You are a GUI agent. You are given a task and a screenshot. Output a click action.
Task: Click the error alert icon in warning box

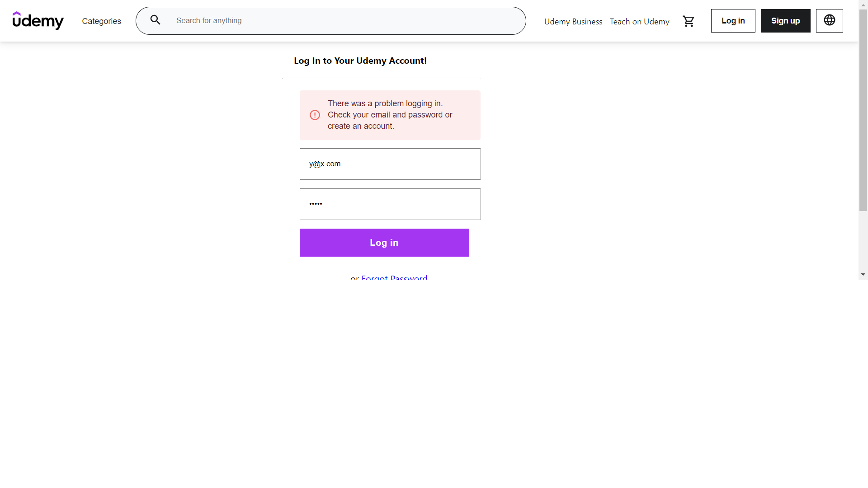coord(315,115)
